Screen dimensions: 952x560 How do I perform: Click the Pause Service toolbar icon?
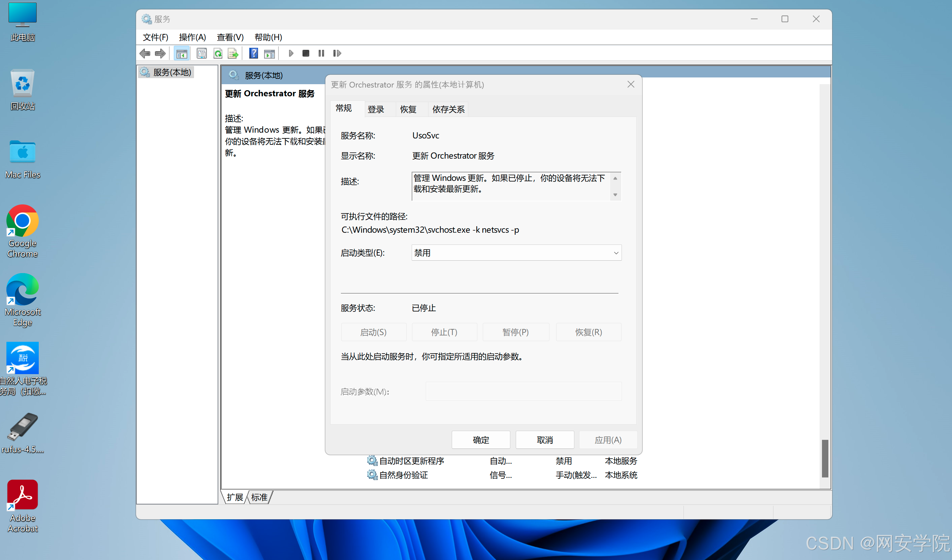(x=321, y=53)
